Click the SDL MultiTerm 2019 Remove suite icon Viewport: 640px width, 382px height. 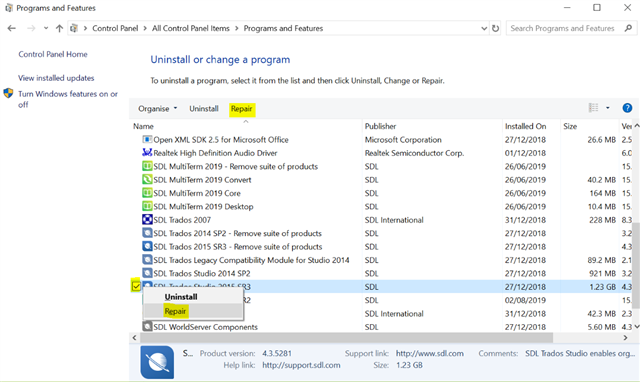pos(147,166)
